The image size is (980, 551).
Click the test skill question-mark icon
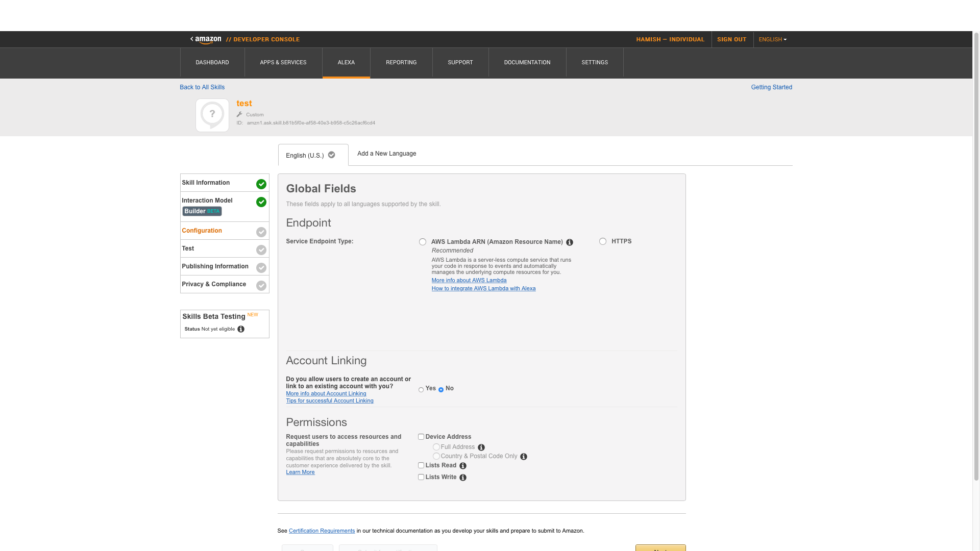212,115
